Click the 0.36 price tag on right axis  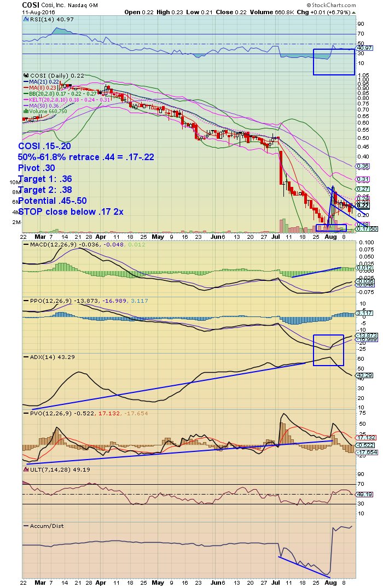point(363,166)
